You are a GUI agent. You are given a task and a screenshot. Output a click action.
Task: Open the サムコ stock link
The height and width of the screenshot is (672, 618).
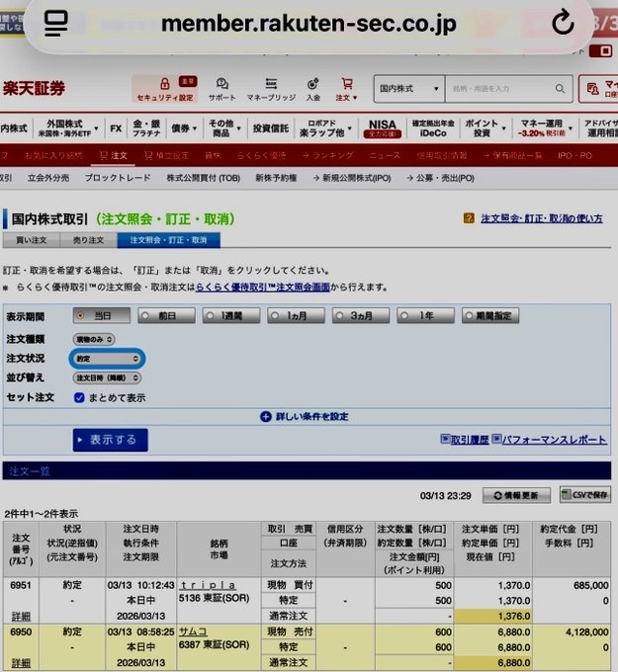193,631
